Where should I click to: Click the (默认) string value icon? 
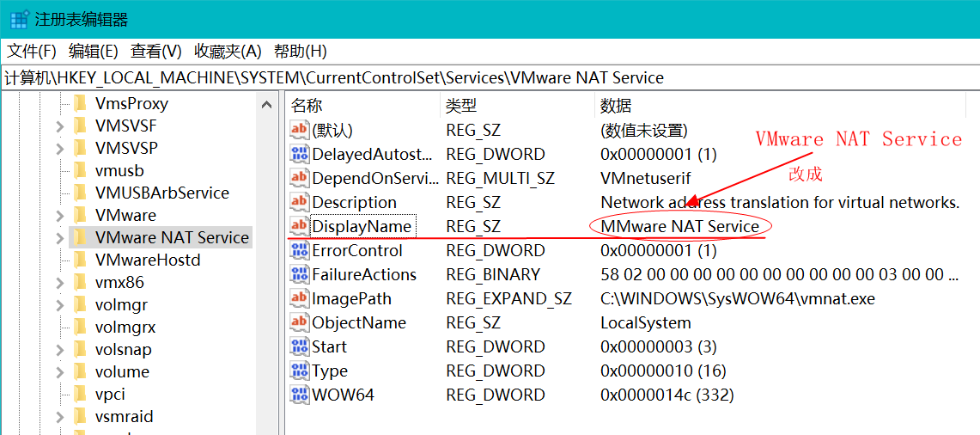click(300, 130)
